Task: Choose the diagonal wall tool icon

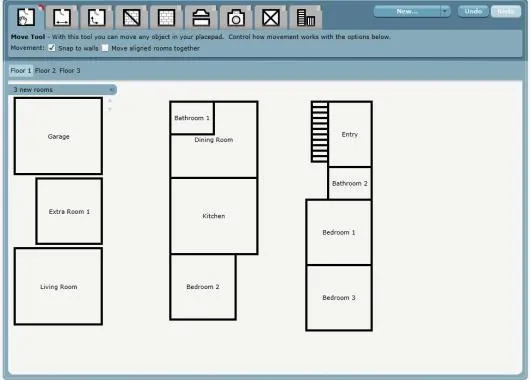Action: pos(131,18)
